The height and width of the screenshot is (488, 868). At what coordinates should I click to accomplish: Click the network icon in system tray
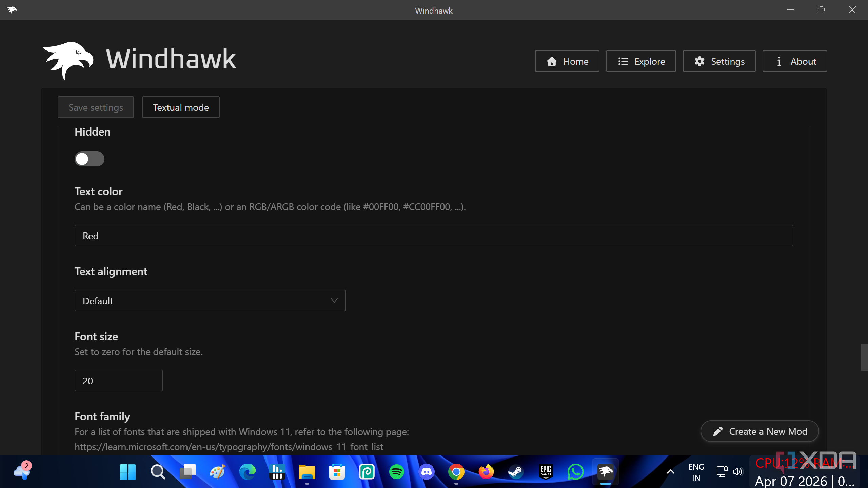click(x=722, y=472)
